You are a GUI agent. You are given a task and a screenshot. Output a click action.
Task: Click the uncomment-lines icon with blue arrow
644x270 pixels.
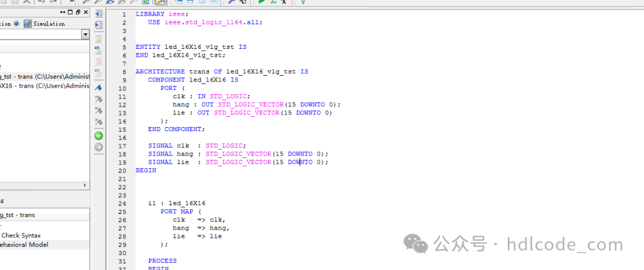pyautogui.click(x=98, y=51)
